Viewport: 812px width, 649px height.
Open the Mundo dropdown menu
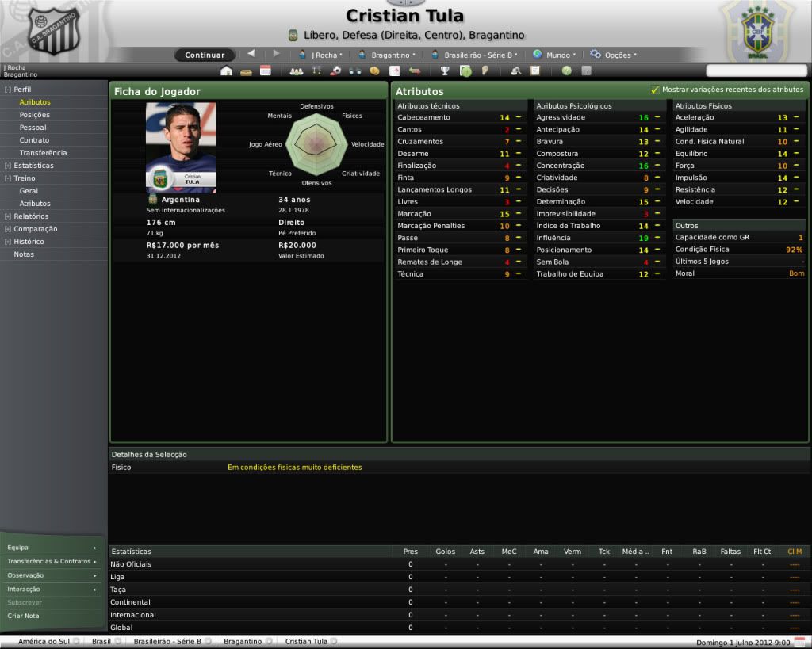554,55
